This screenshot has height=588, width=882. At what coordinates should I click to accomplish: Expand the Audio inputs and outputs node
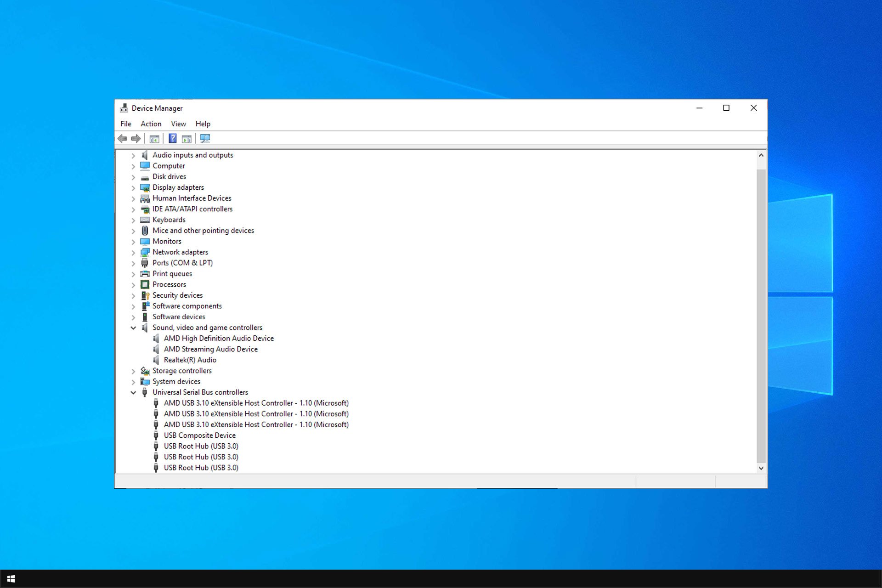click(133, 155)
